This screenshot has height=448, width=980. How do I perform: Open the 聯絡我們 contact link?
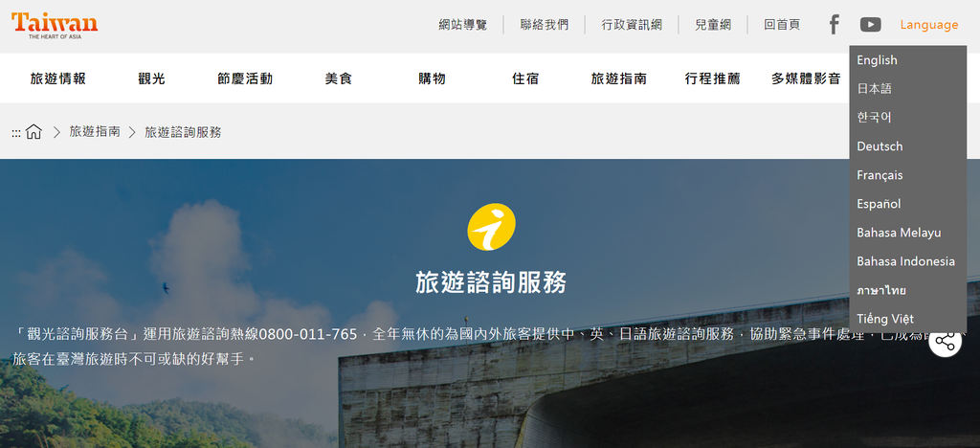point(545,25)
